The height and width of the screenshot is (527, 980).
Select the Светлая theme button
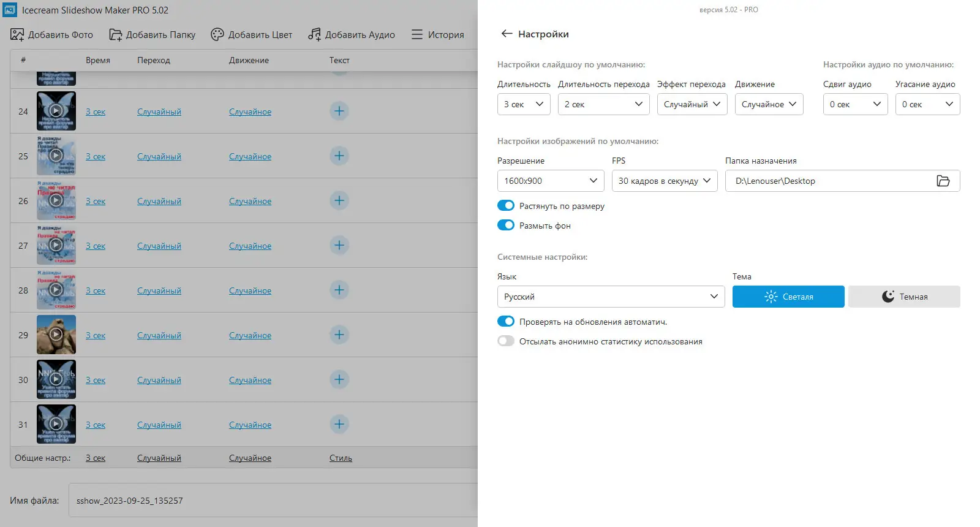[788, 297]
